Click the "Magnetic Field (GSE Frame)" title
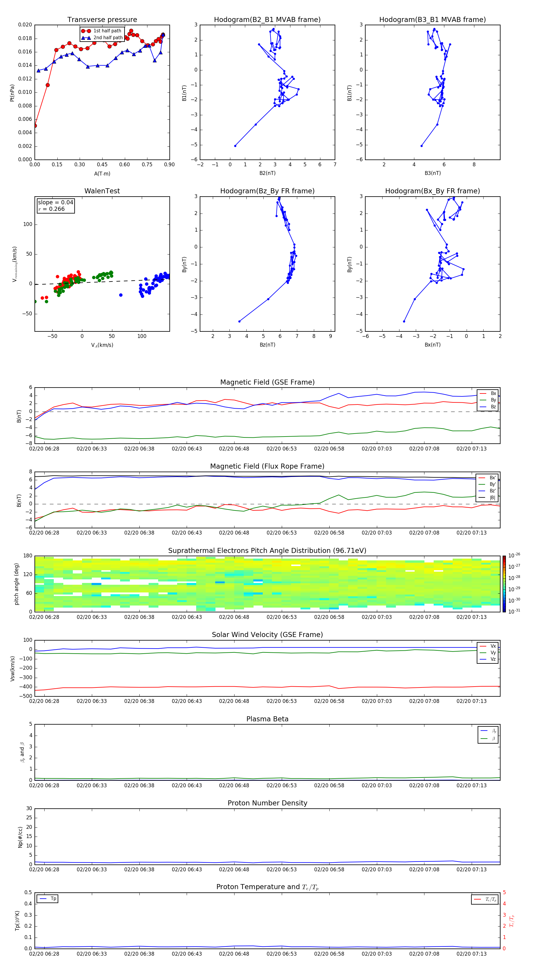The image size is (535, 980). pyautogui.click(x=267, y=382)
